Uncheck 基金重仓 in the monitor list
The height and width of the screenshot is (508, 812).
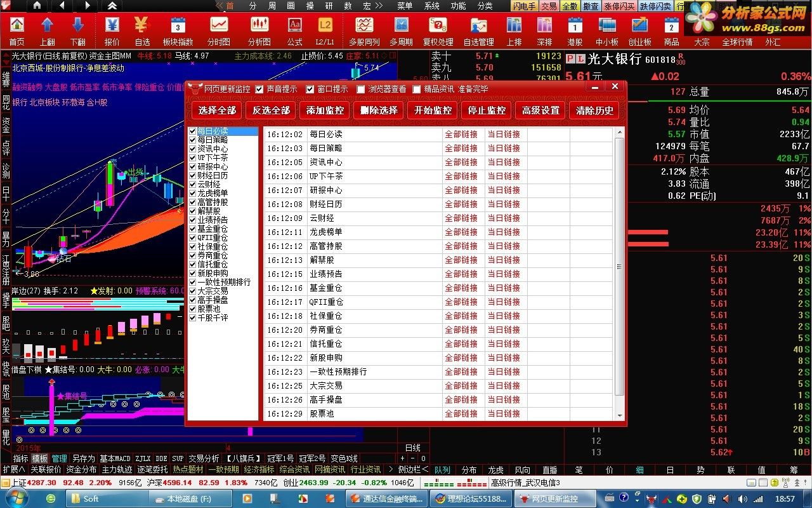[193, 229]
